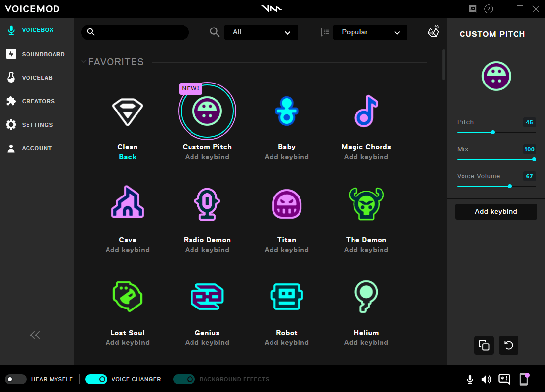The image size is (545, 392).
Task: Click the copy voice icon
Action: (484, 345)
